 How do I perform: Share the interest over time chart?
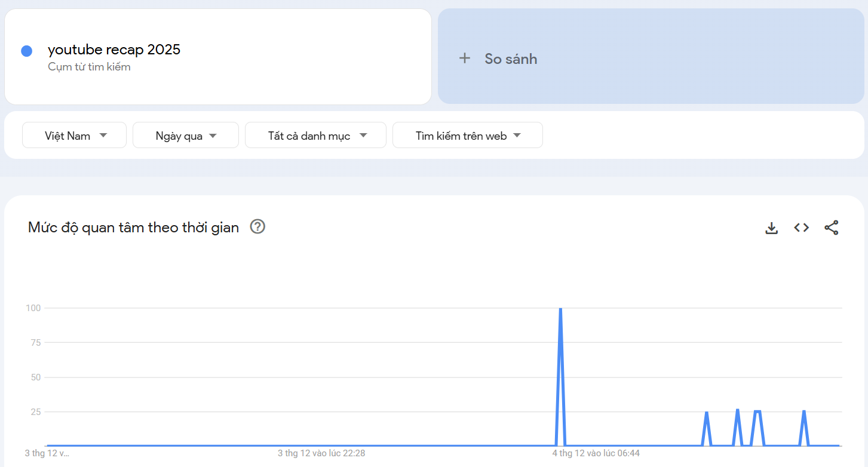(832, 227)
